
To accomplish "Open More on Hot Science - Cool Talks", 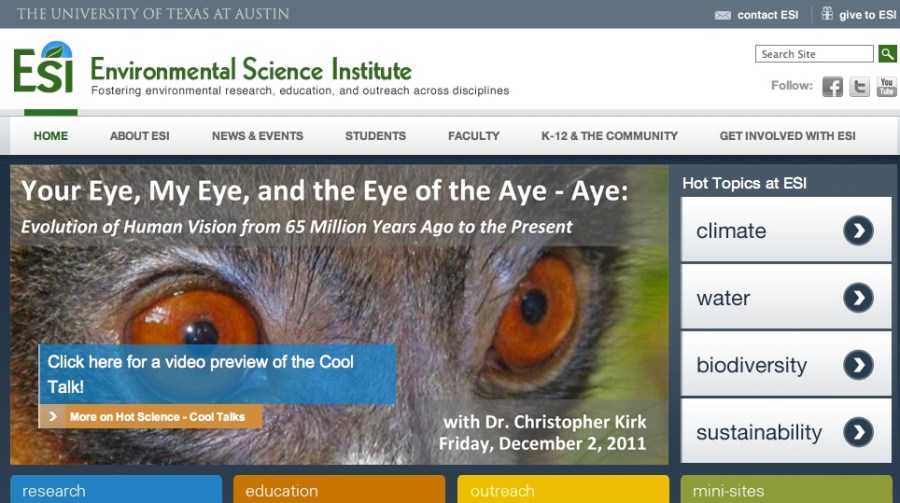I will [x=156, y=417].
